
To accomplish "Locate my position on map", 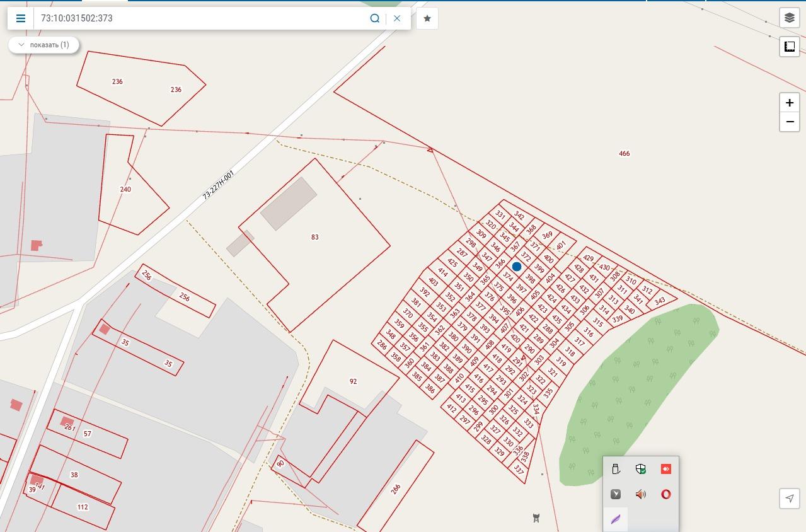I will [x=790, y=498].
